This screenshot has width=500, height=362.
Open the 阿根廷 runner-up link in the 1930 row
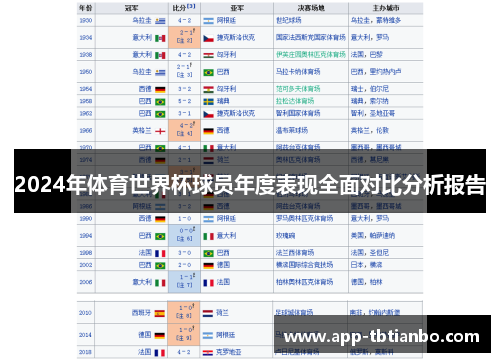(226, 21)
